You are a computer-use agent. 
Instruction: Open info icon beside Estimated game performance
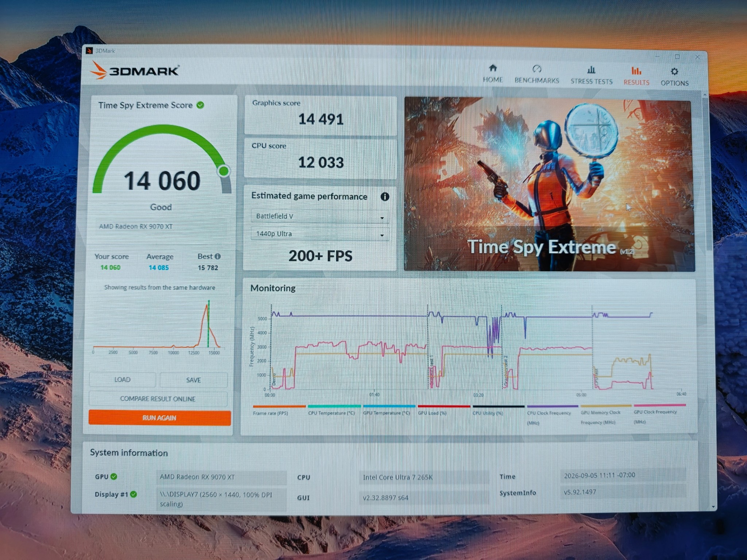click(x=385, y=197)
